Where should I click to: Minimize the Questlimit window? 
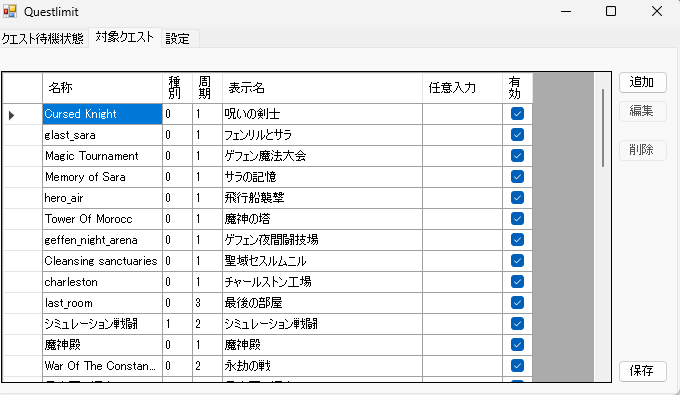[x=566, y=11]
